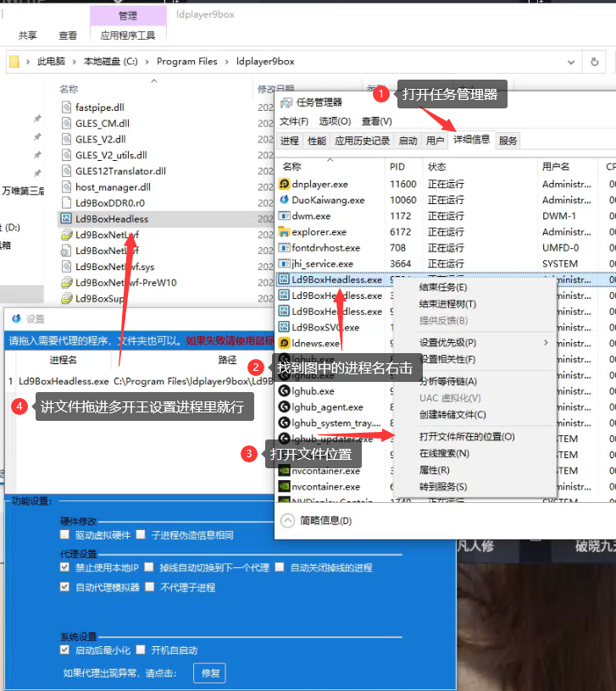Click the Ld9BoxHeadless application icon in Explorer
This screenshot has height=691, width=616.
pyautogui.click(x=67, y=218)
